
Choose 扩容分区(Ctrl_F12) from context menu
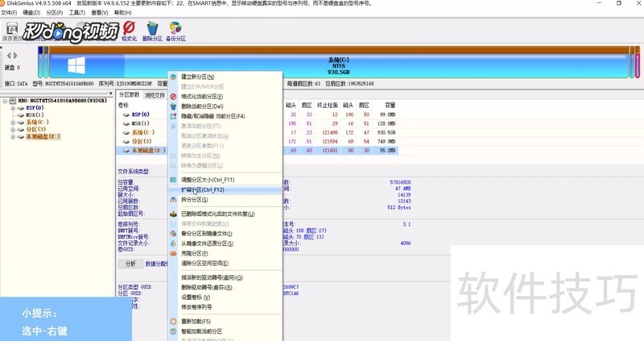(225, 189)
